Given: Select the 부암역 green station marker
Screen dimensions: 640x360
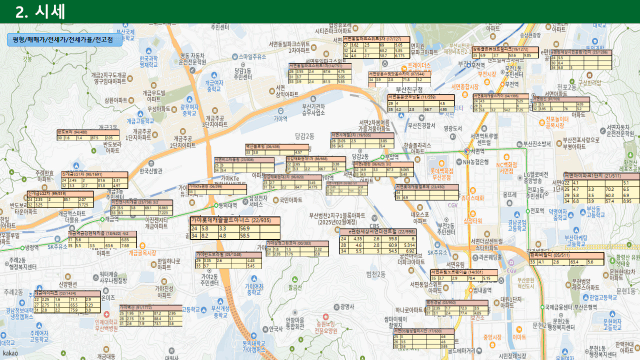Looking at the screenshot, I should (x=382, y=157).
